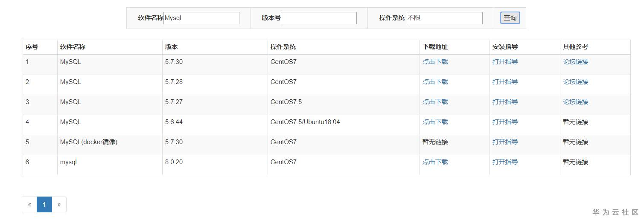Click 点击下载 for mysql 8.0.20
Viewport: 644px width, 223px height.
pyautogui.click(x=435, y=162)
